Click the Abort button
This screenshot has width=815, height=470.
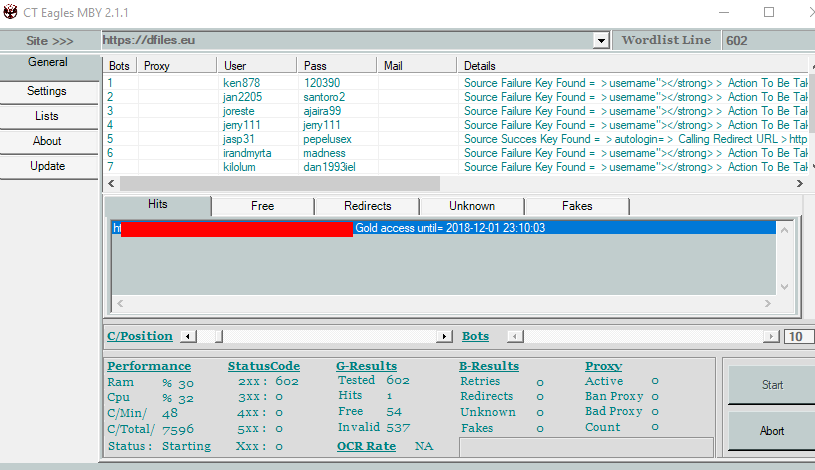[772, 430]
